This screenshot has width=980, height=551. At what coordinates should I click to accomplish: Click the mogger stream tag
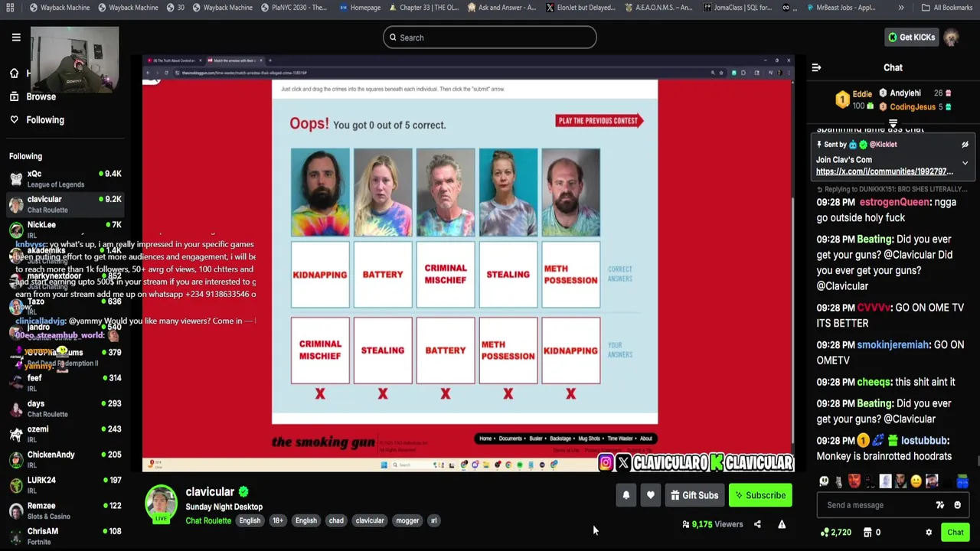click(407, 520)
